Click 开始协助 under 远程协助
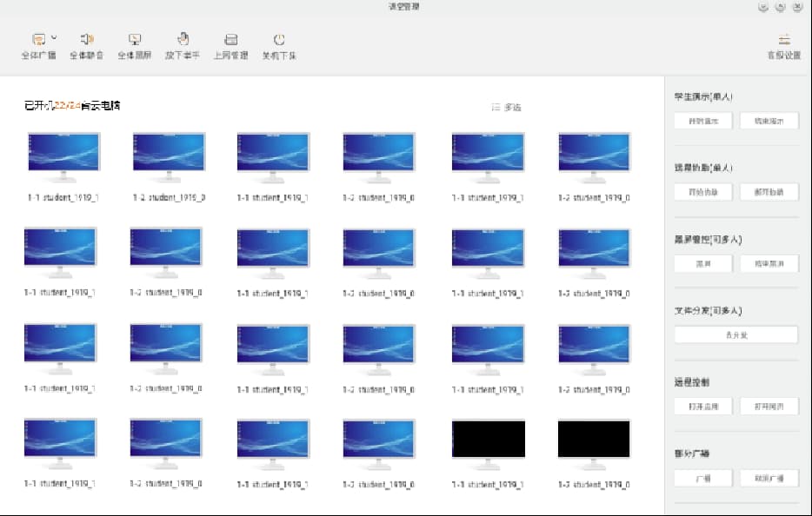The image size is (812, 516). coord(703,192)
